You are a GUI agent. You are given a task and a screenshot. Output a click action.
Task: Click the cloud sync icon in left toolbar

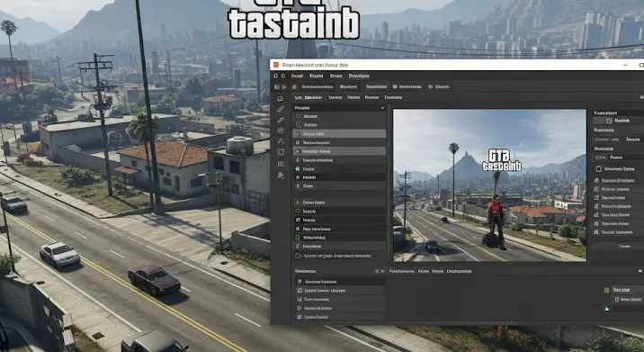click(x=281, y=99)
